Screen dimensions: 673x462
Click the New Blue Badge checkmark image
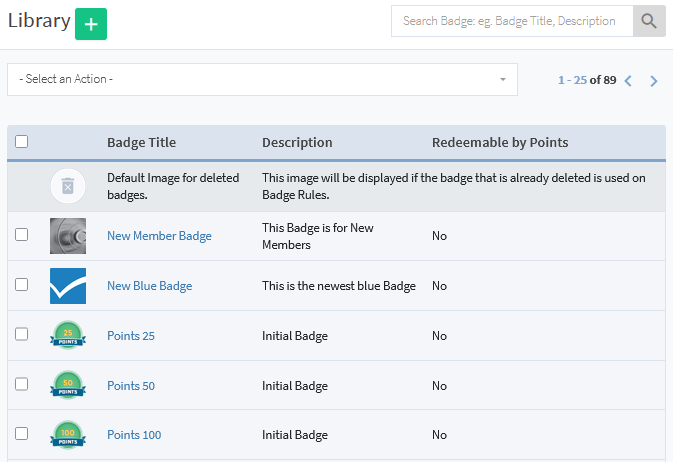[x=68, y=286]
